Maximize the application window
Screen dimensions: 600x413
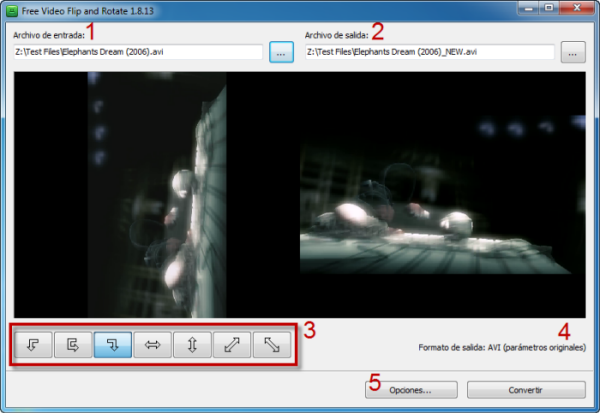[549, 8]
